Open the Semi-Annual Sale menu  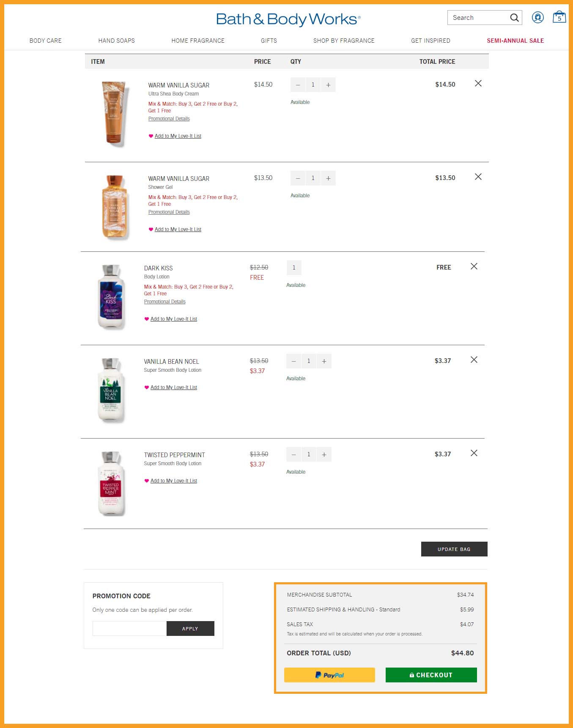[515, 41]
